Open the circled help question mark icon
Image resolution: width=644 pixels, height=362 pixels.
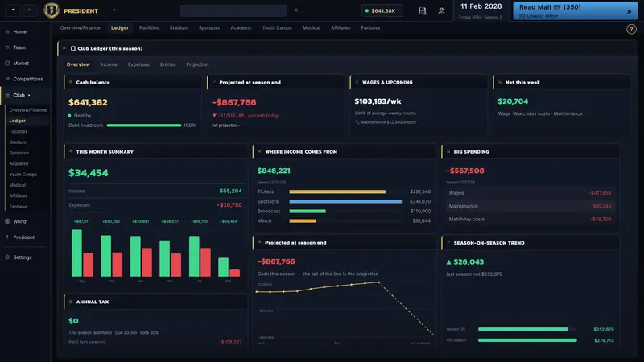(631, 29)
